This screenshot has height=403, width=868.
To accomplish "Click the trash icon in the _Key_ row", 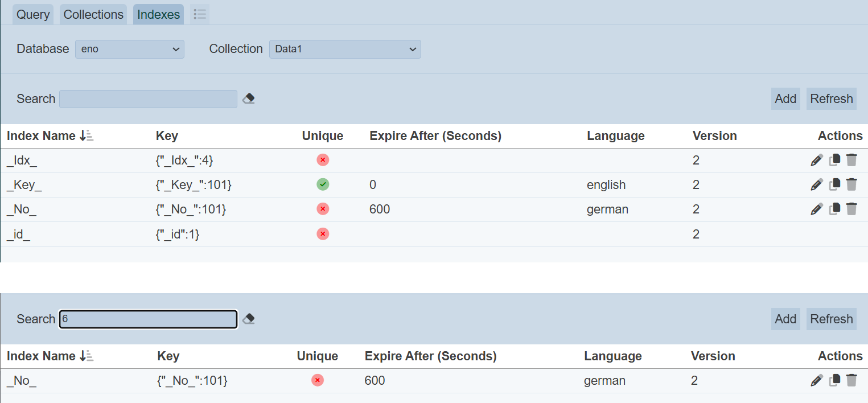I will [x=851, y=185].
